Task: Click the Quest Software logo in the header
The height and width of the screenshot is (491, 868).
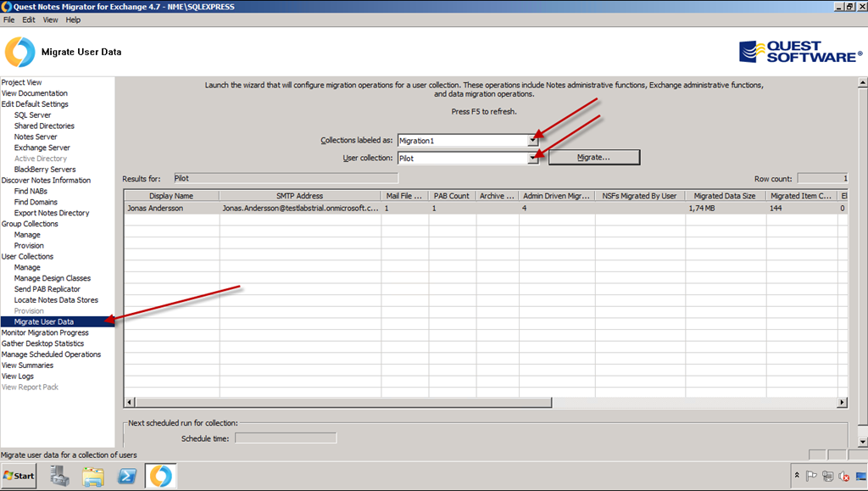Action: point(800,52)
